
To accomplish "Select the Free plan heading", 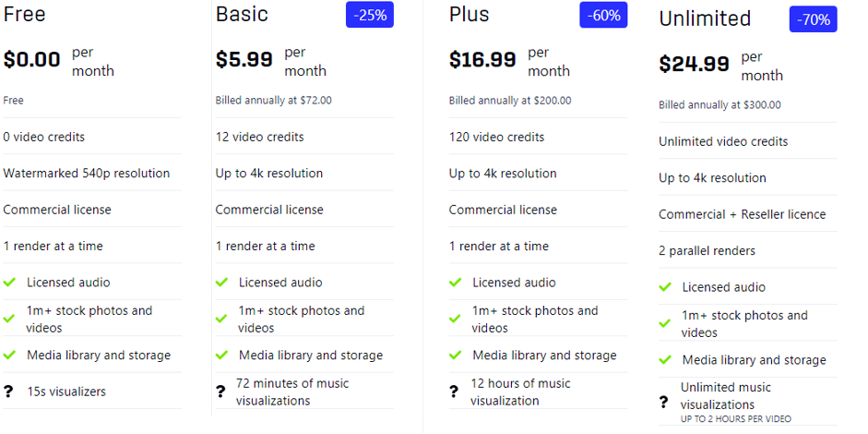I will pyautogui.click(x=24, y=14).
